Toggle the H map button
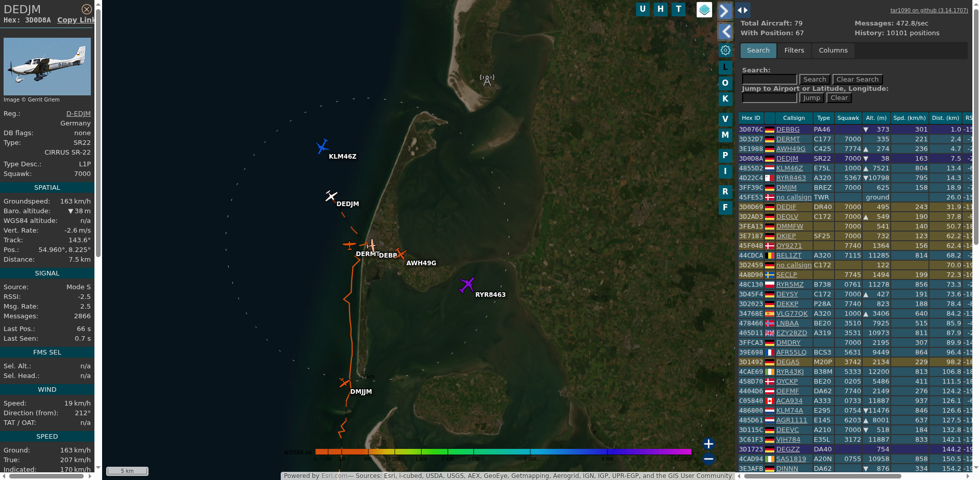980x480 pixels. coord(660,9)
